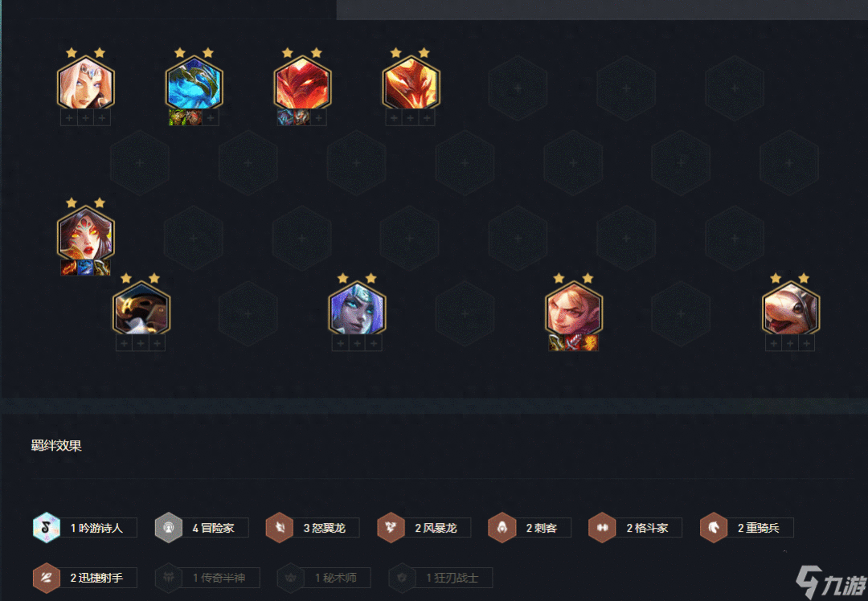Click the Tahm Kench champion portrait at far right
Viewport: 868px width, 601px height.
point(791,309)
